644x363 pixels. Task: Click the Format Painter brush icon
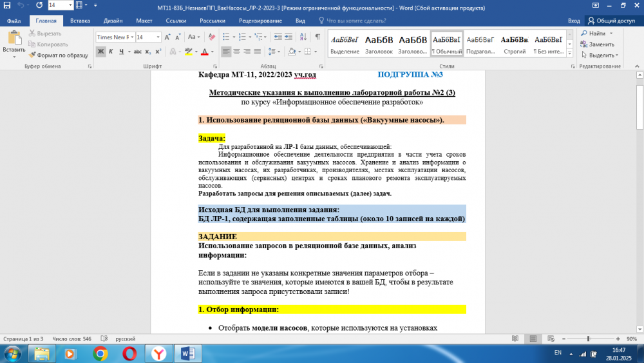coord(32,55)
